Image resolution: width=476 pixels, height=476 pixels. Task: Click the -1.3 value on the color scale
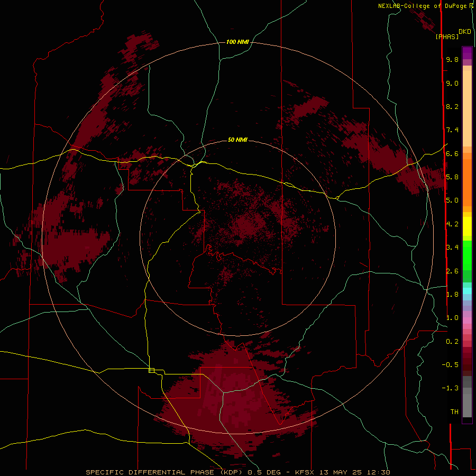450,388
